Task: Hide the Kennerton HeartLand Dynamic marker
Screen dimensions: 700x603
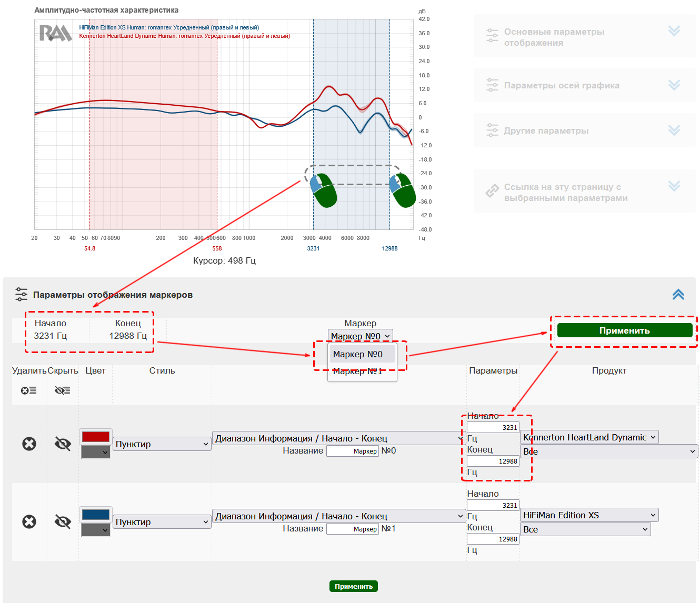Action: tap(63, 444)
